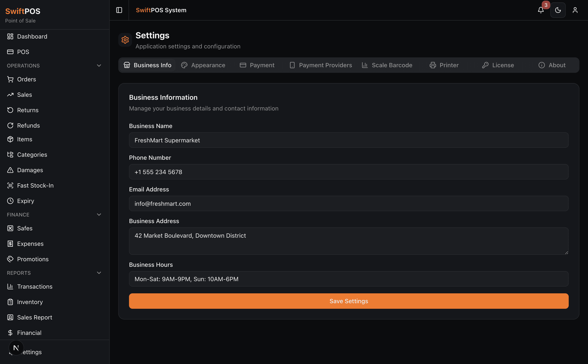Click into the Business Name field
The image size is (588, 364).
(349, 140)
